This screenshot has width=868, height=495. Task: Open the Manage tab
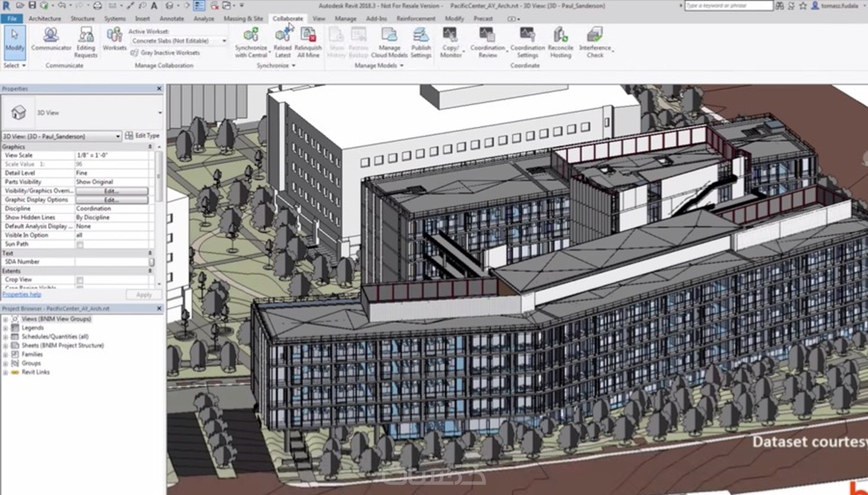pos(345,18)
